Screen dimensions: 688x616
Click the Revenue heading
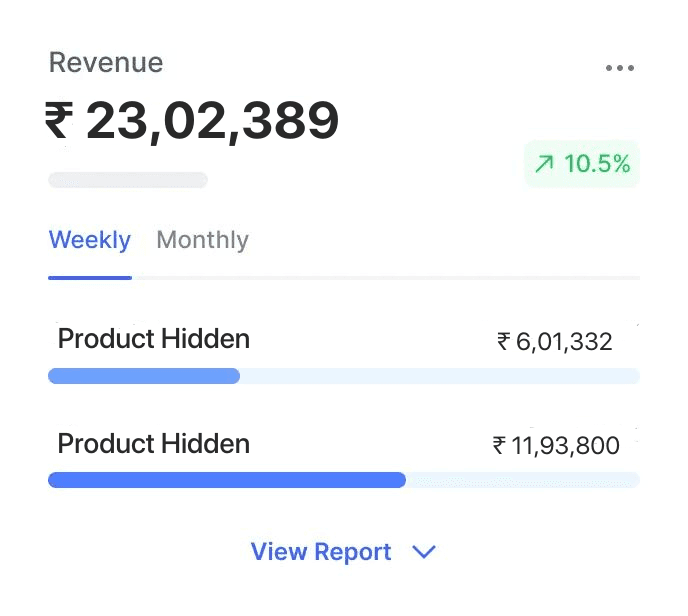tap(106, 63)
